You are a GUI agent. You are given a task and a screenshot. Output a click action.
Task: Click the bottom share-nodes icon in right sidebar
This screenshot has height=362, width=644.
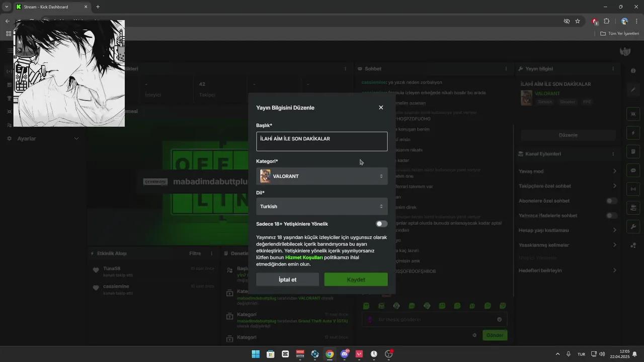click(x=633, y=245)
